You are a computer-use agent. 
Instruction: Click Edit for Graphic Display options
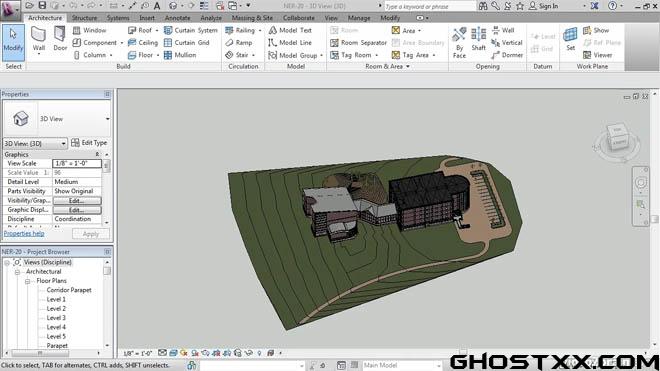77,210
